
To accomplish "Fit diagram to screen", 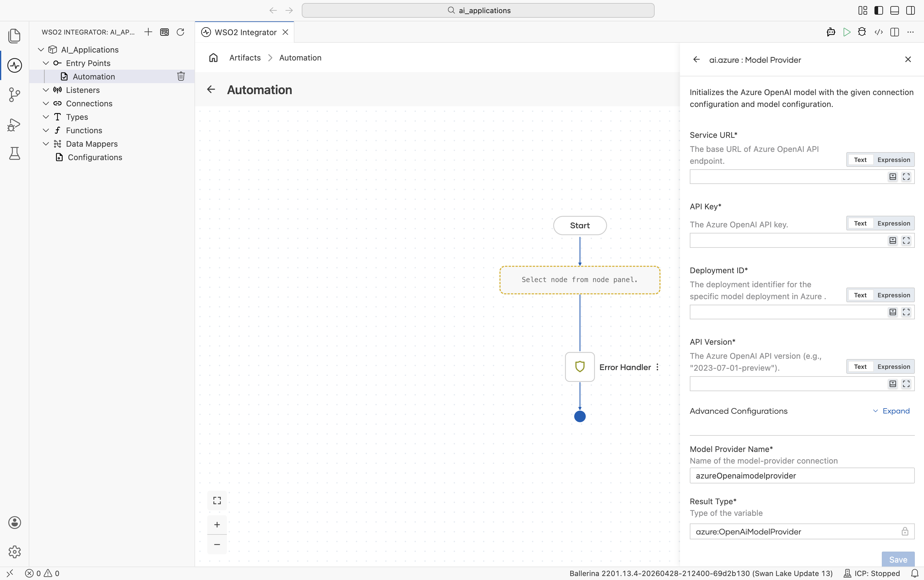I will (x=217, y=500).
